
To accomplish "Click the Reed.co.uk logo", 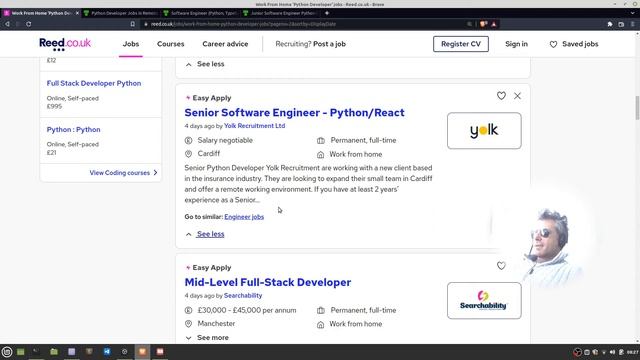I will (x=65, y=44).
